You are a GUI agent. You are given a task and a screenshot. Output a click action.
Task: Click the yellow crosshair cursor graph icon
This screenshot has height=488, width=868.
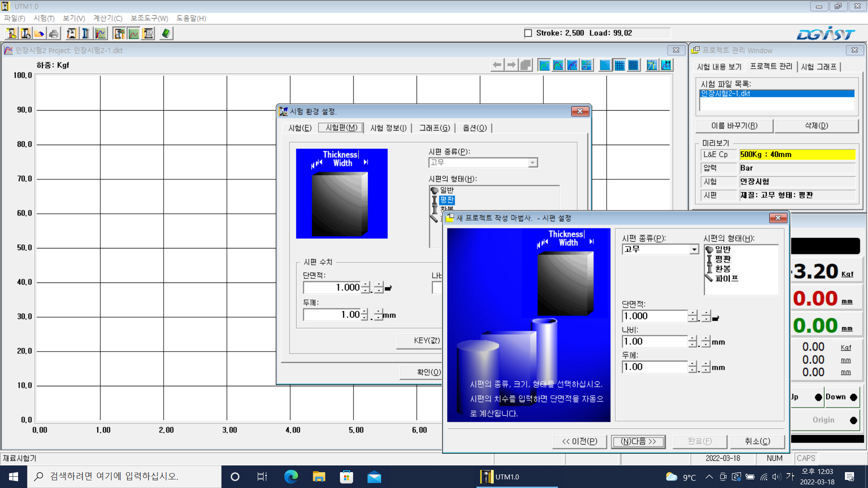coord(652,65)
